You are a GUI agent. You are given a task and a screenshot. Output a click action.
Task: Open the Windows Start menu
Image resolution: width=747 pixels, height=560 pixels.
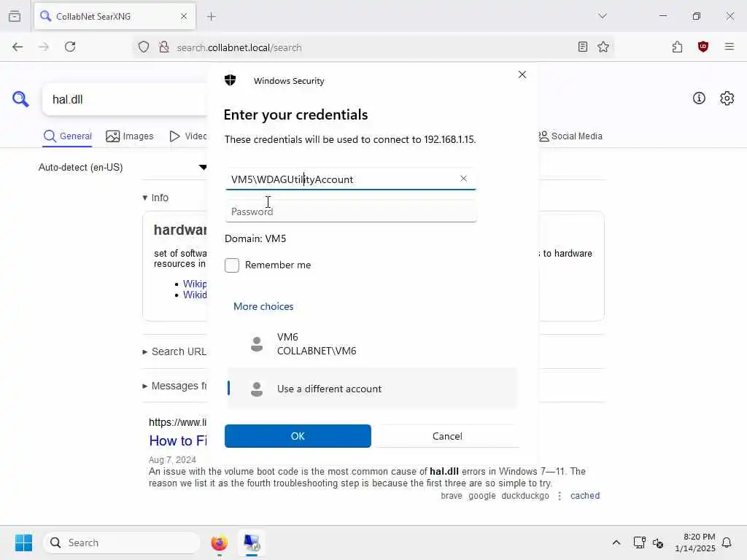point(23,542)
